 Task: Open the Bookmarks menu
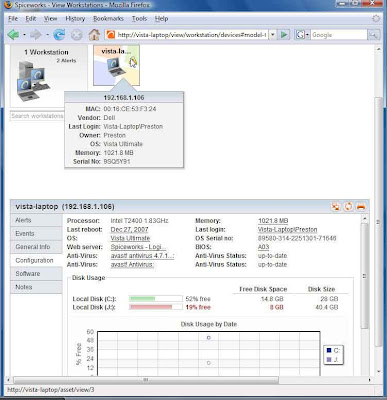[108, 19]
